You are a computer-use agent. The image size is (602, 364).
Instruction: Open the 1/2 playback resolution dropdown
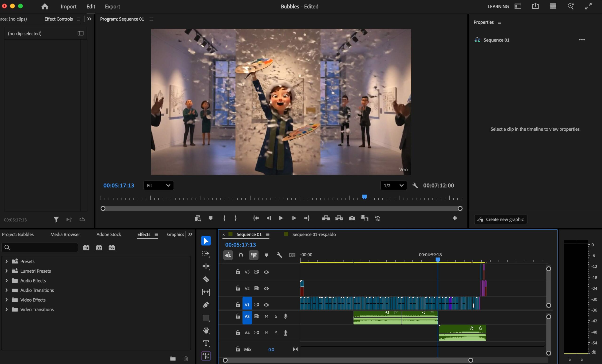pyautogui.click(x=393, y=185)
